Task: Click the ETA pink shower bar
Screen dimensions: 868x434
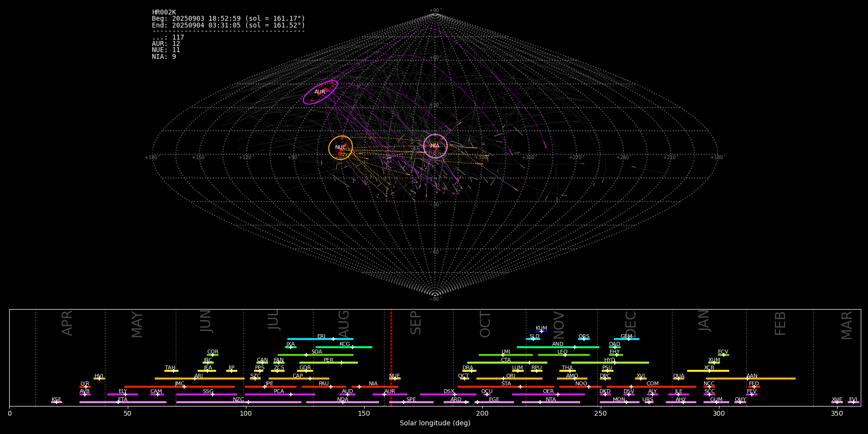Action: [x=123, y=402]
